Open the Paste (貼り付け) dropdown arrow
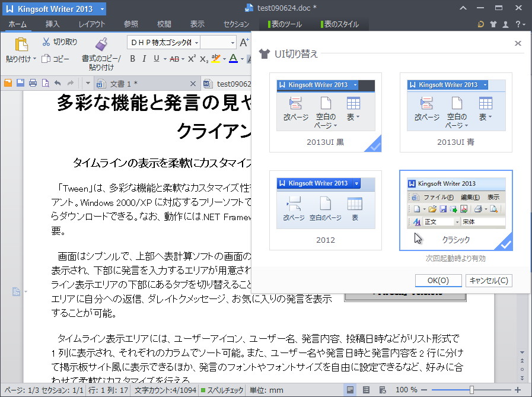 click(x=34, y=58)
